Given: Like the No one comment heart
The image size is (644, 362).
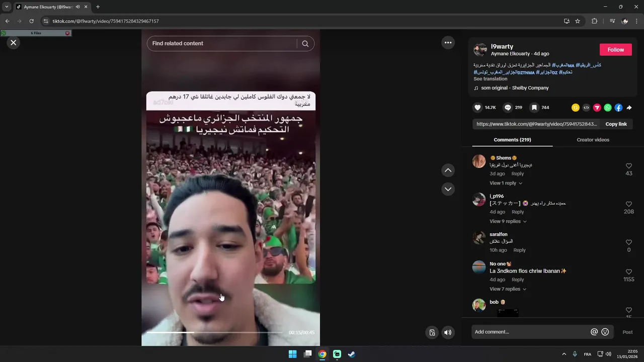Looking at the screenshot, I should tap(629, 272).
